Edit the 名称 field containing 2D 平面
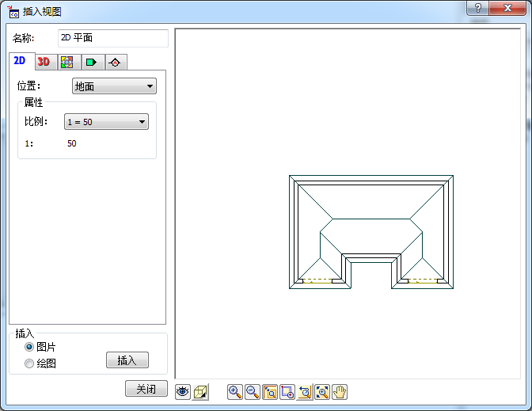This screenshot has height=411, width=532. tap(113, 38)
